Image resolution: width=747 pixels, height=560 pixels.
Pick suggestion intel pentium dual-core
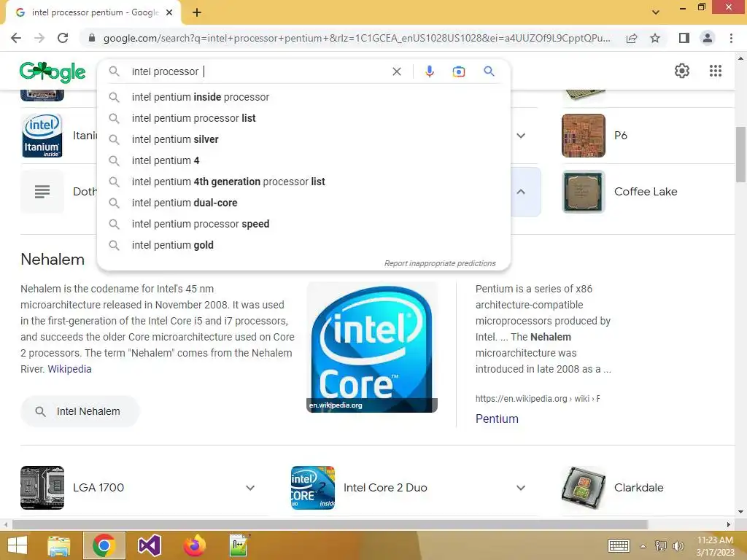[303, 203]
